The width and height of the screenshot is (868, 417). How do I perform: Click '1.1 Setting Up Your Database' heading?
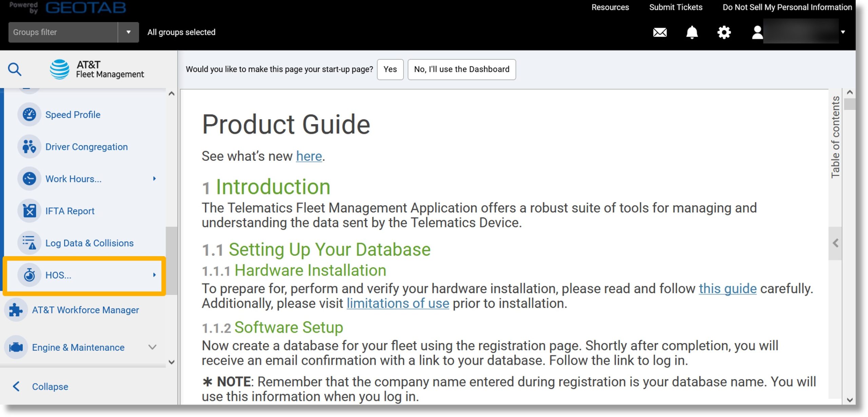(x=316, y=250)
